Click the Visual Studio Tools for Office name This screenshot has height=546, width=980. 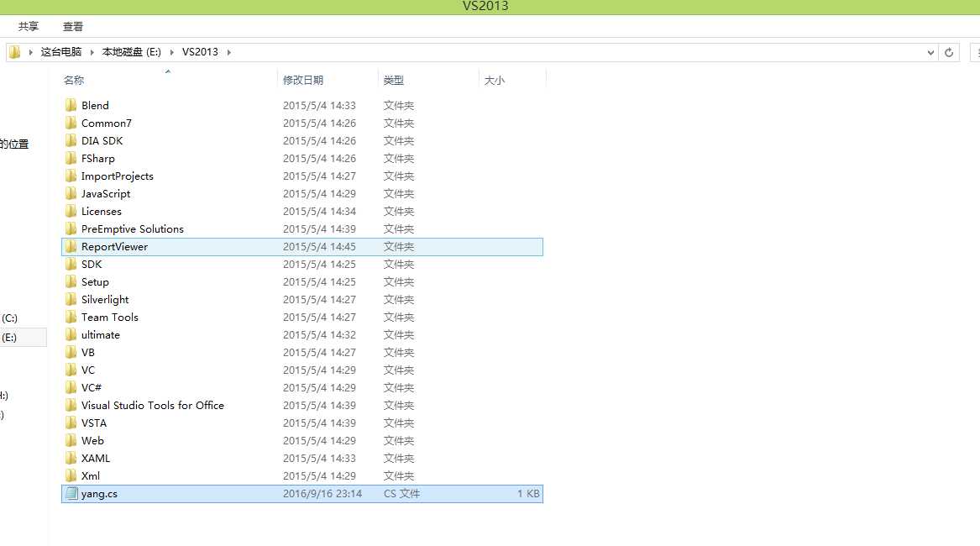coord(153,405)
